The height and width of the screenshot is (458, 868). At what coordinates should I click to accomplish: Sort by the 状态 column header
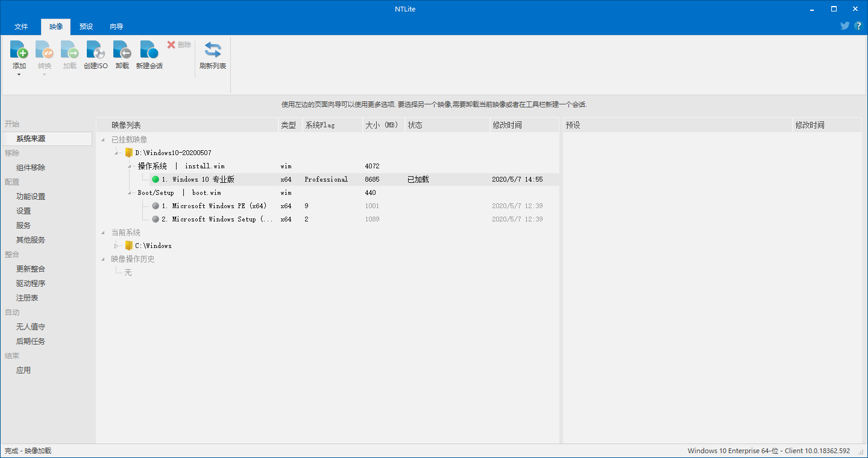447,125
